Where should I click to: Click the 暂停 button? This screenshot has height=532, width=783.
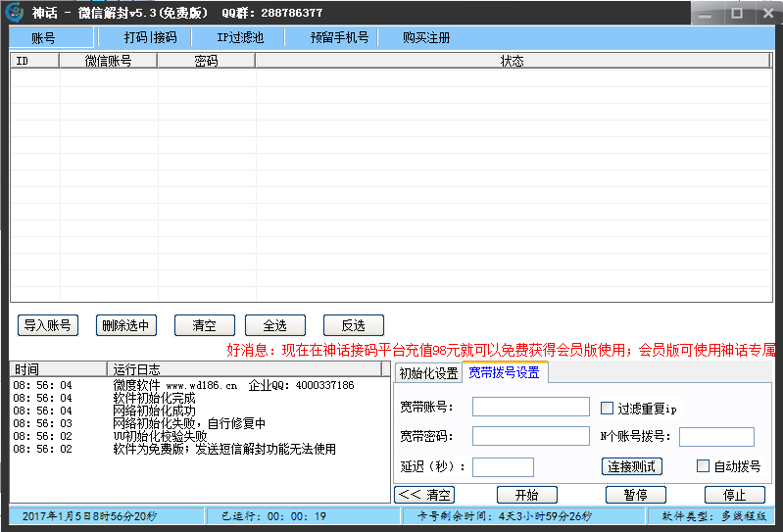(636, 495)
